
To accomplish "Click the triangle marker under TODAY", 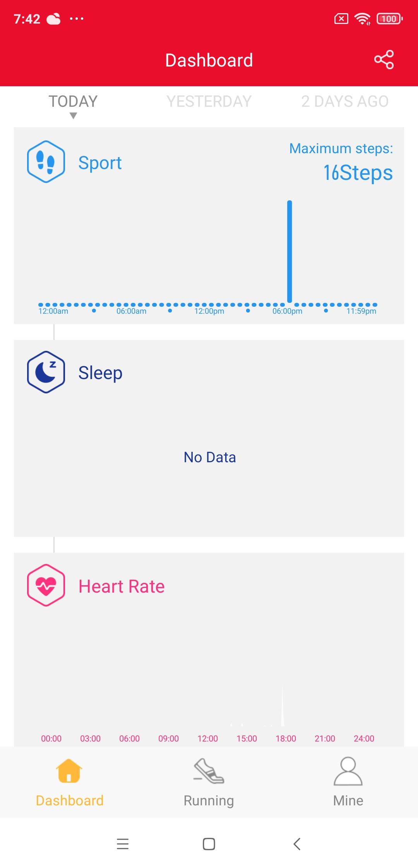I will [73, 116].
